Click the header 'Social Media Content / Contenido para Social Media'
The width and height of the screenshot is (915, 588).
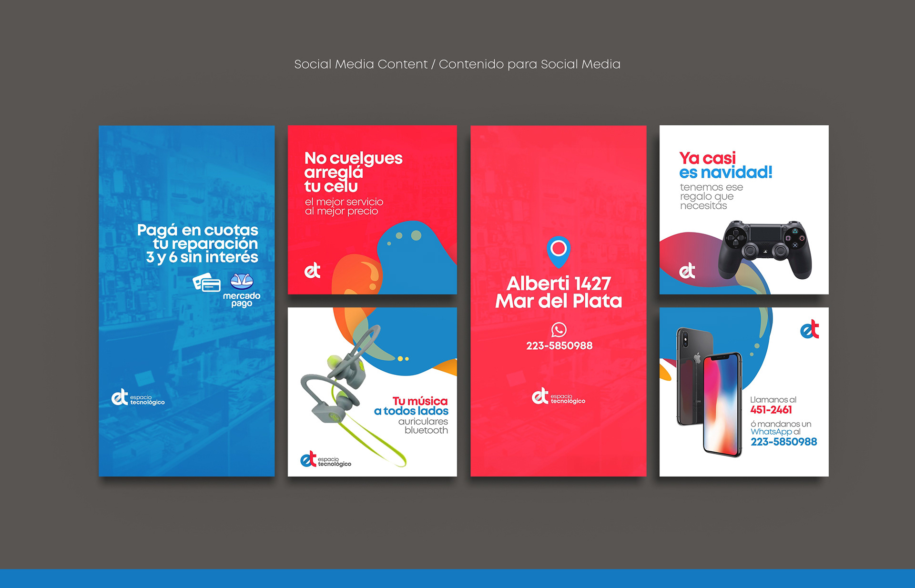point(457,64)
